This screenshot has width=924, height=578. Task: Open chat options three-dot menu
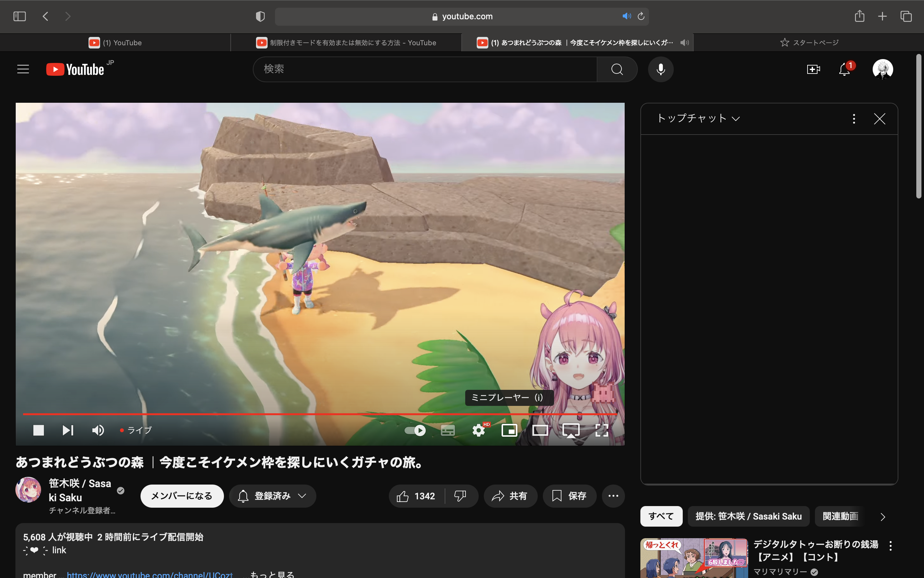point(854,118)
